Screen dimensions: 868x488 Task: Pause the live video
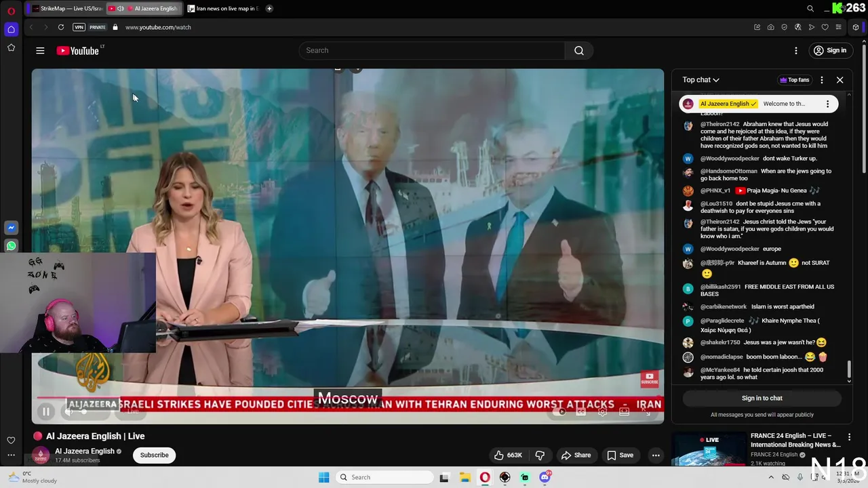(x=45, y=411)
